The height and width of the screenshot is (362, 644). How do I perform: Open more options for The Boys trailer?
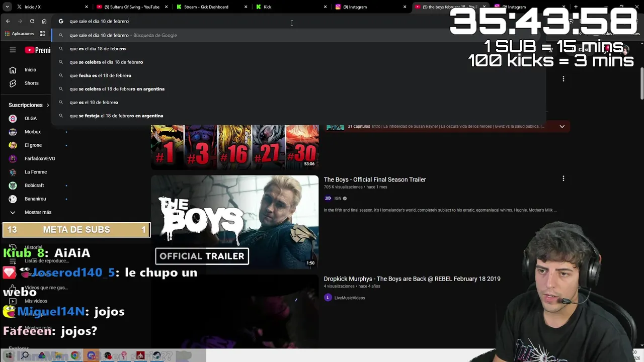[x=563, y=178]
